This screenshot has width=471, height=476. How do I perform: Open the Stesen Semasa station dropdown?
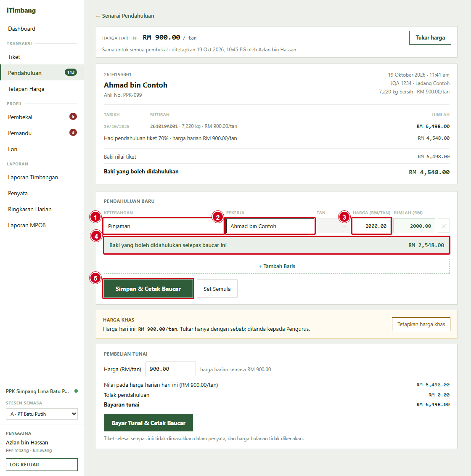point(42,414)
